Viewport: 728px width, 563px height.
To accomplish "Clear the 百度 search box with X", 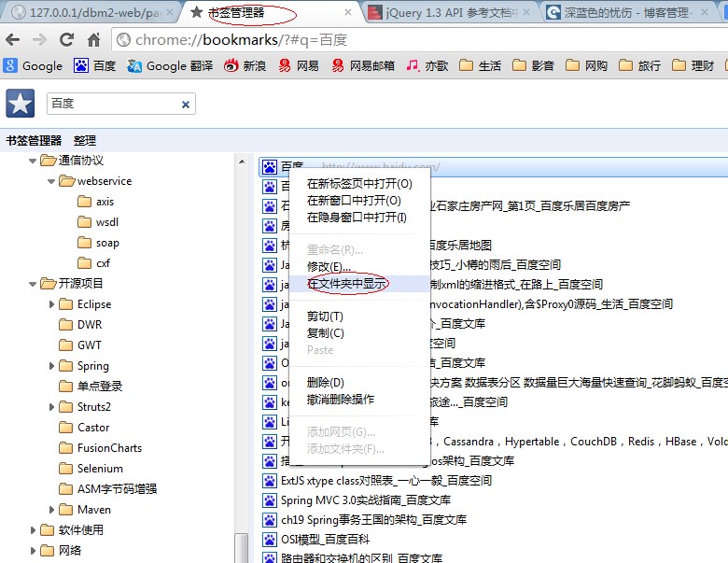I will [x=185, y=104].
